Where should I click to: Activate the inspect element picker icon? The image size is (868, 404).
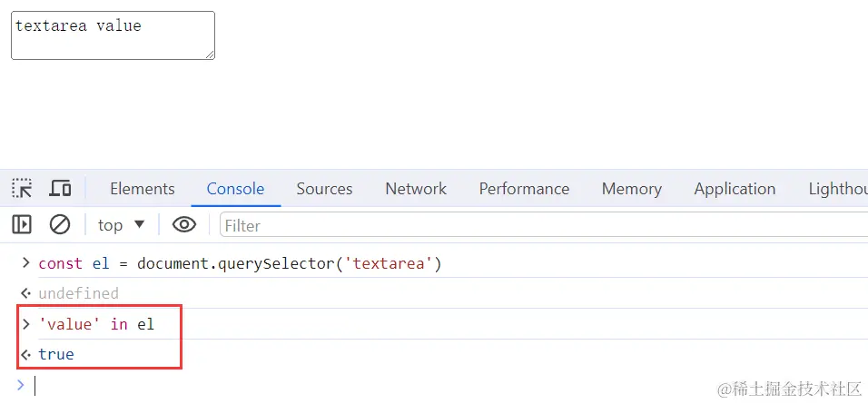[x=22, y=189]
